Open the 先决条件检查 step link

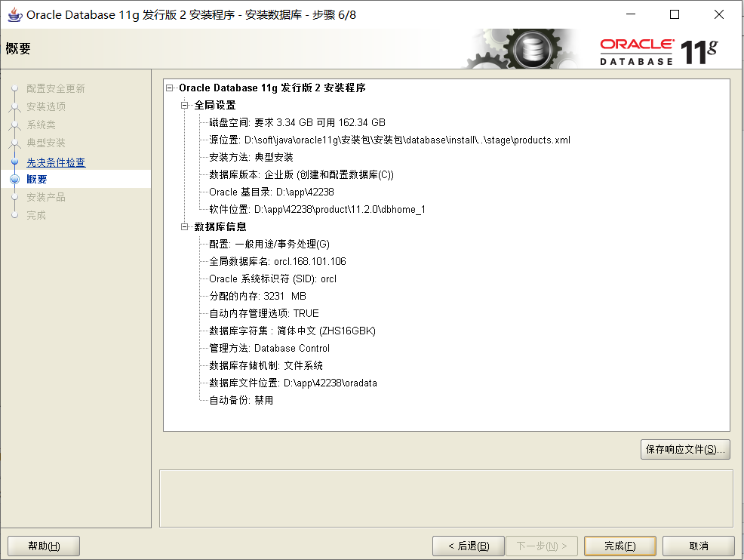tap(56, 162)
